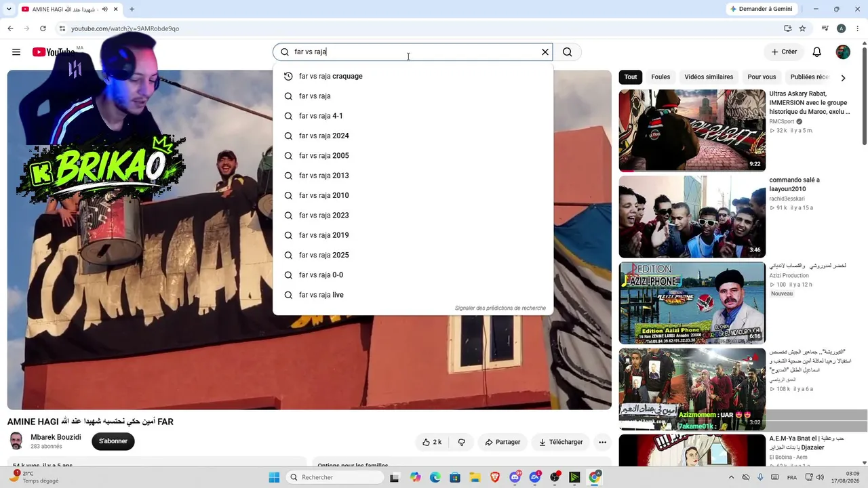Select the "Vidéos similaires" filter chip

[x=709, y=77]
